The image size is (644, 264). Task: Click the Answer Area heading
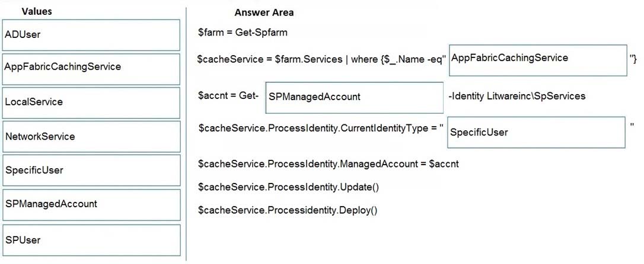pyautogui.click(x=264, y=12)
